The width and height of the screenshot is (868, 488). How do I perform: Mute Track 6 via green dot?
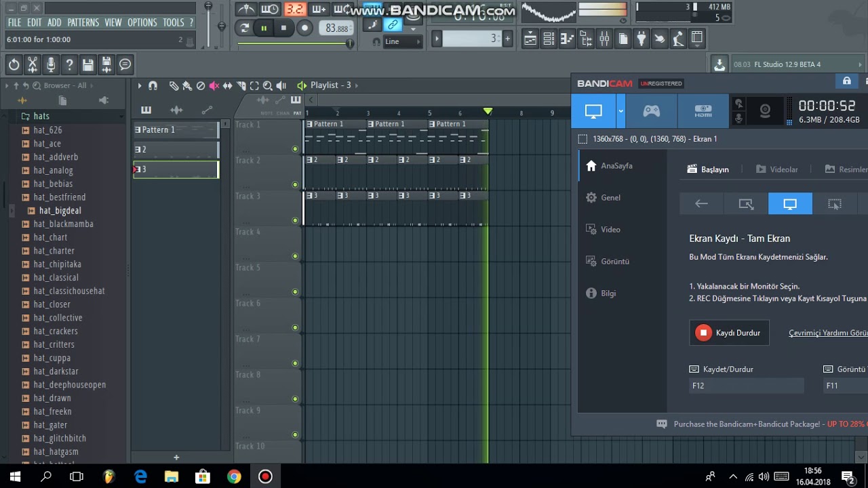point(295,327)
